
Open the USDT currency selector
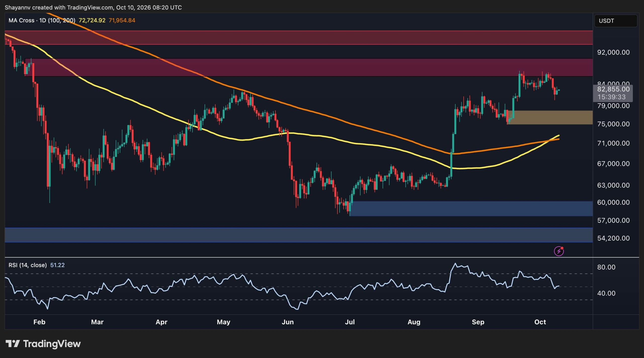click(616, 21)
